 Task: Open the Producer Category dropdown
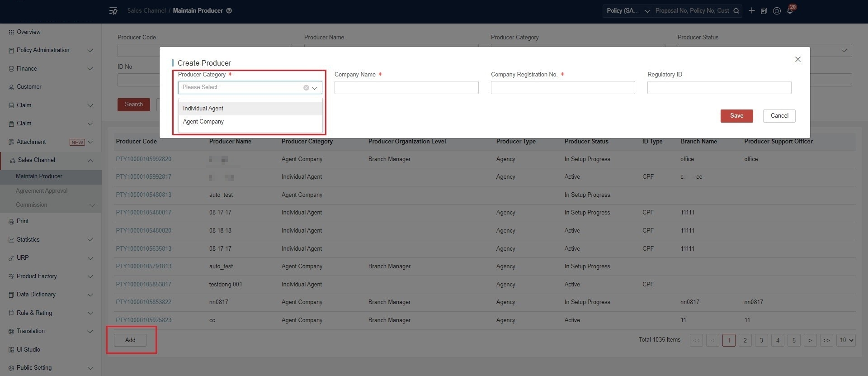(250, 87)
